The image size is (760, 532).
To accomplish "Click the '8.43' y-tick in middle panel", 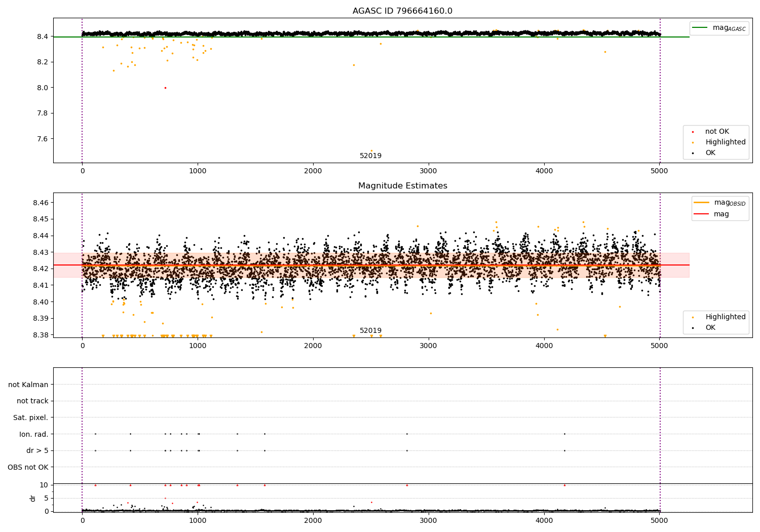I will coord(40,252).
